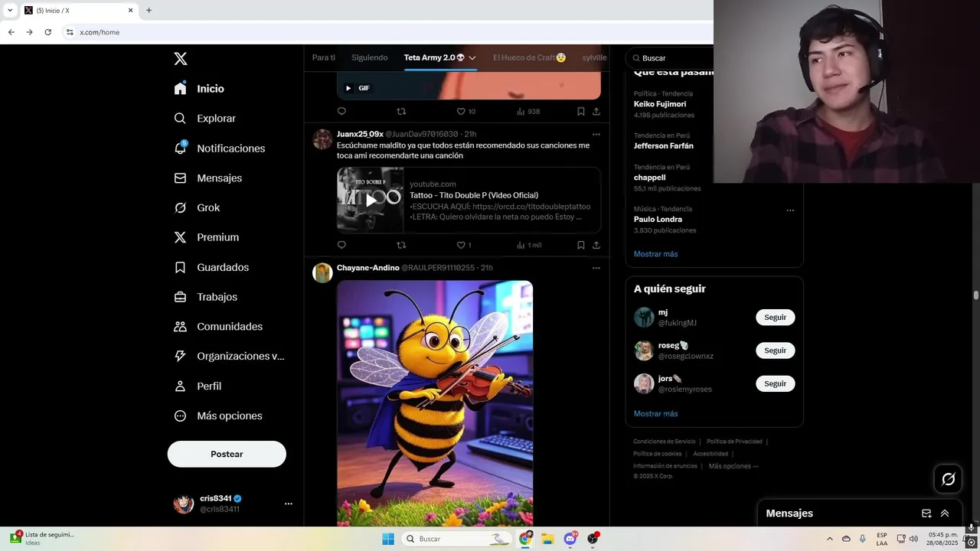Open more options for Paulo Londra trend
This screenshot has width=980, height=551.
point(790,210)
